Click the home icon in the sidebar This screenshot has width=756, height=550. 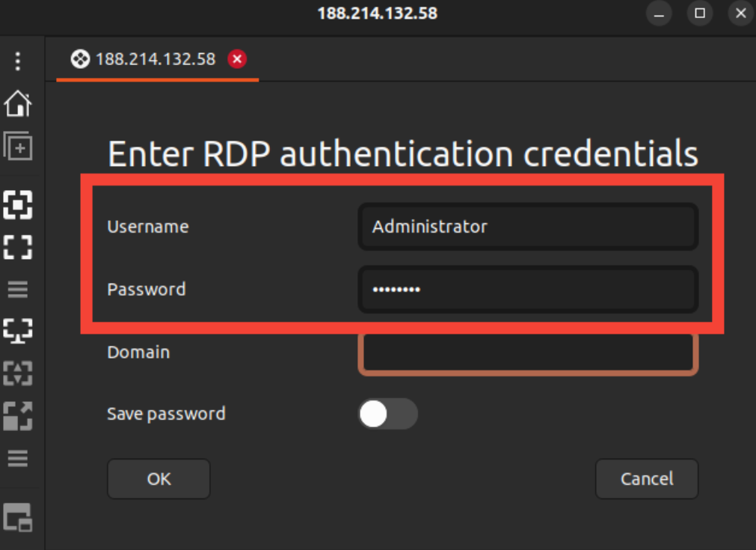(18, 104)
